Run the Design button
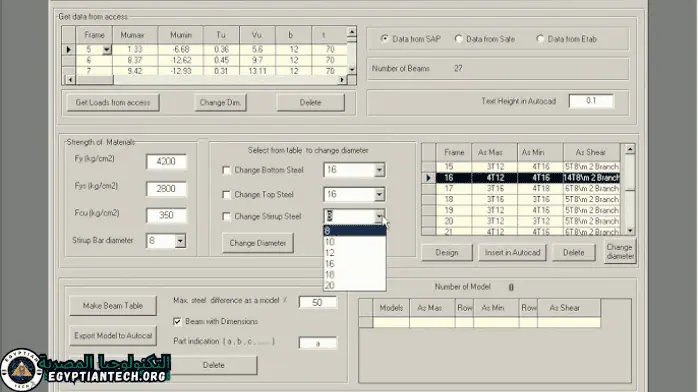Viewport: 698px width, 392px height. pos(446,253)
